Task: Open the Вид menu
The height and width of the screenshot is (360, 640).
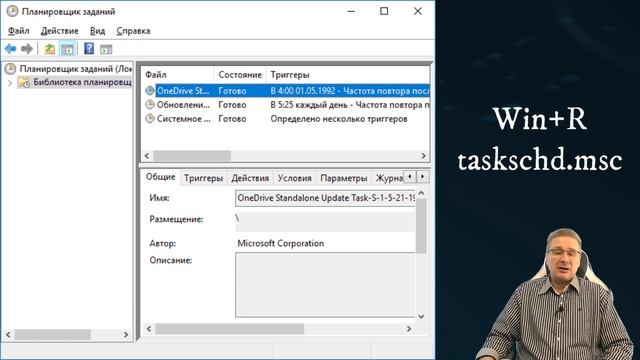Action: (x=98, y=31)
